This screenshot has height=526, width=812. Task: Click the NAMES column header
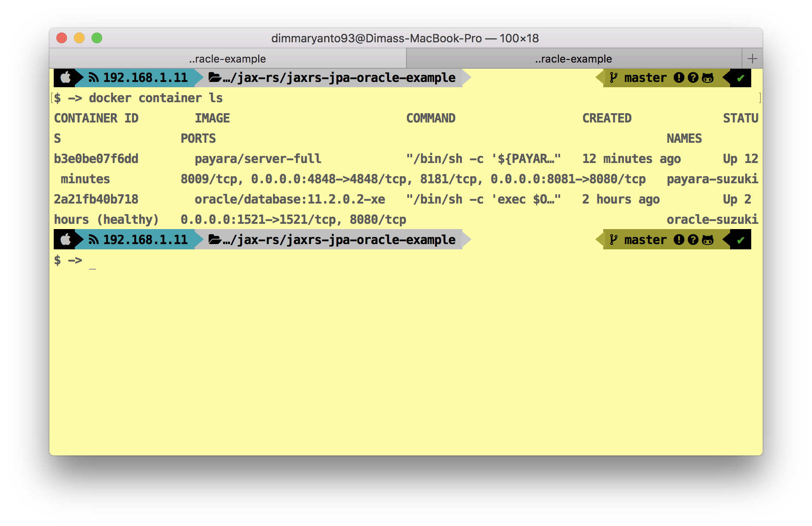pyautogui.click(x=684, y=139)
